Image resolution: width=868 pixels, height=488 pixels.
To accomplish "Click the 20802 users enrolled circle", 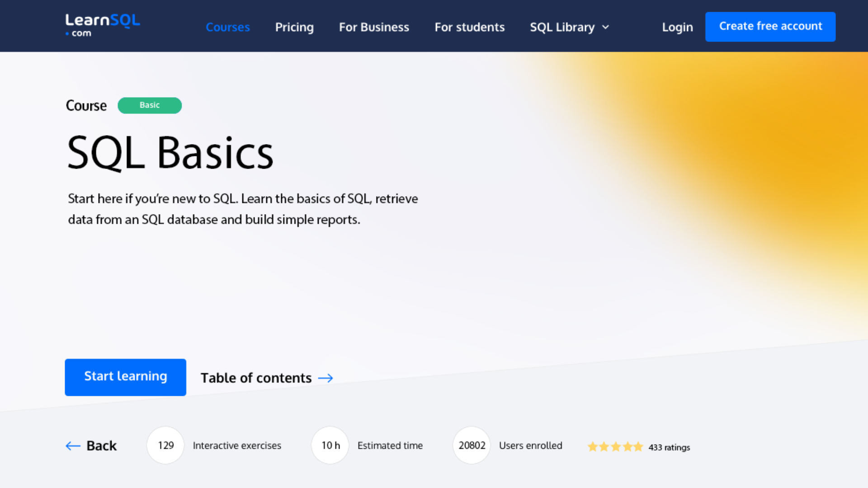I will [x=472, y=445].
